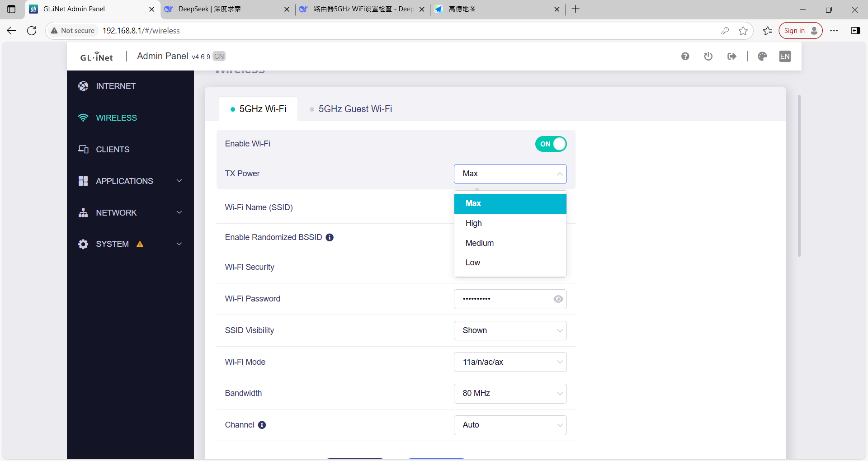The image size is (868, 461).
Task: Click the Sign in button
Action: tap(800, 30)
